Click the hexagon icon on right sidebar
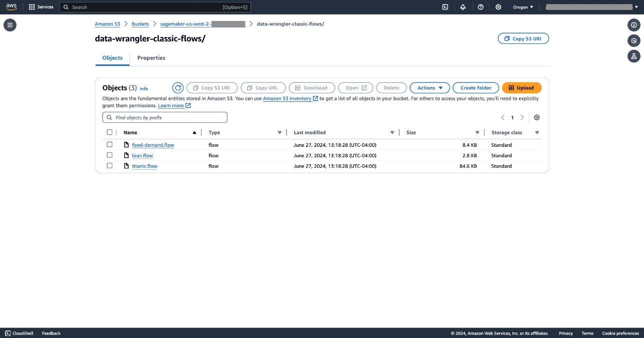Image resolution: width=644 pixels, height=338 pixels. (x=633, y=40)
